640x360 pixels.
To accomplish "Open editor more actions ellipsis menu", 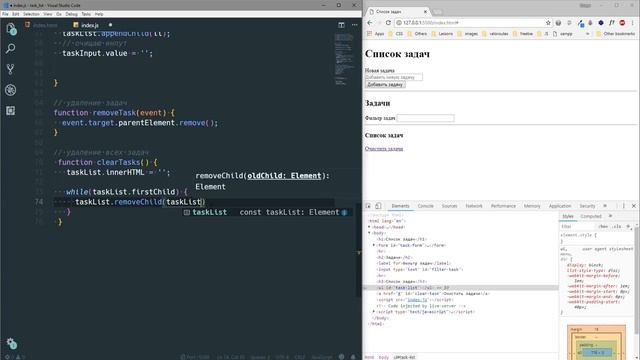I will tap(355, 25).
